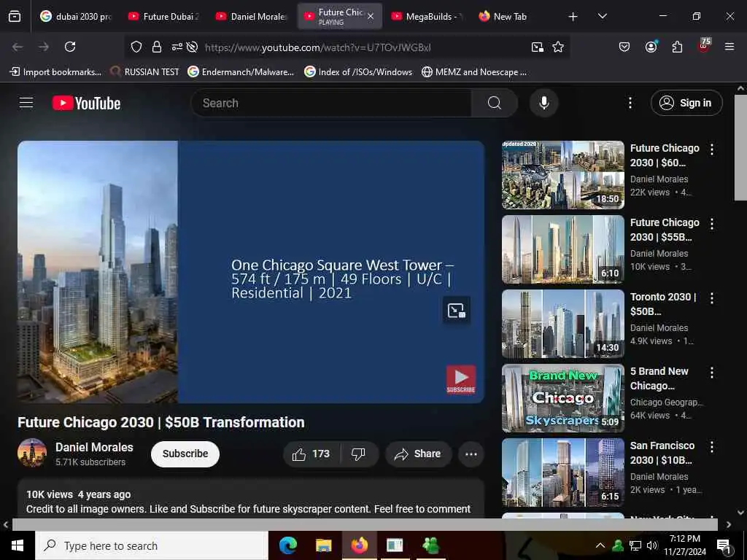This screenshot has height=560, width=747.
Task: Switch to the Future Dubai tab
Action: point(164,16)
